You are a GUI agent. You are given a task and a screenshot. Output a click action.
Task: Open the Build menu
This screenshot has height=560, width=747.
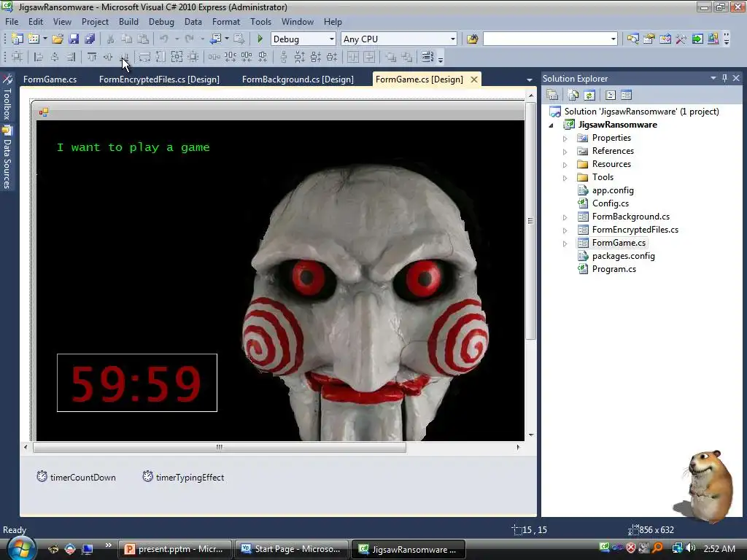(128, 22)
